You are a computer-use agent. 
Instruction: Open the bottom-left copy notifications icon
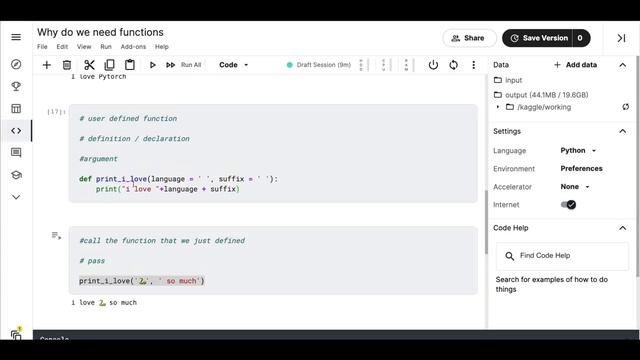click(16, 334)
